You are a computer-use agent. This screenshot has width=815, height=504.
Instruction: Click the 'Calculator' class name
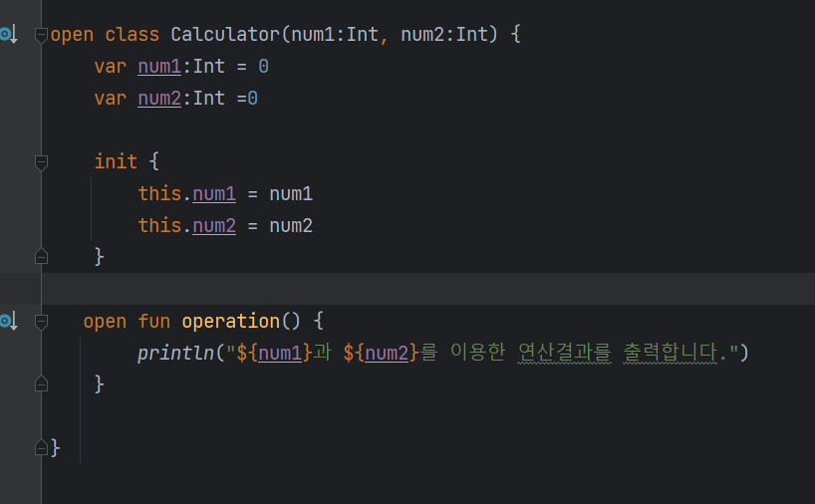(x=225, y=34)
